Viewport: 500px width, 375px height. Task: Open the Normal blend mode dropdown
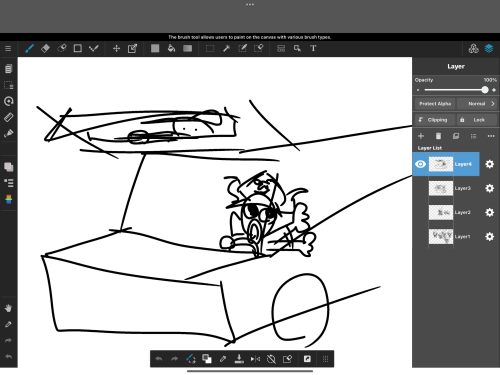coord(477,104)
